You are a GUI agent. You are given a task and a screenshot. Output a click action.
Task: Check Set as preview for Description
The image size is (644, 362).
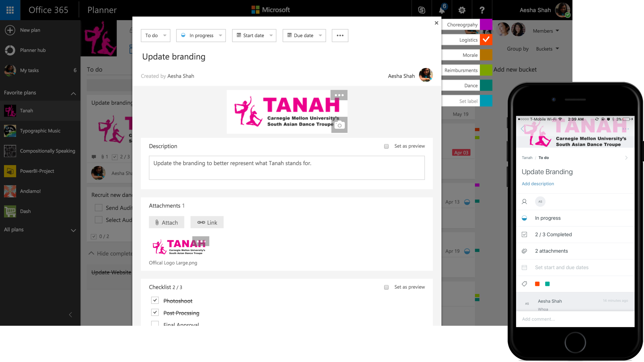click(x=386, y=146)
